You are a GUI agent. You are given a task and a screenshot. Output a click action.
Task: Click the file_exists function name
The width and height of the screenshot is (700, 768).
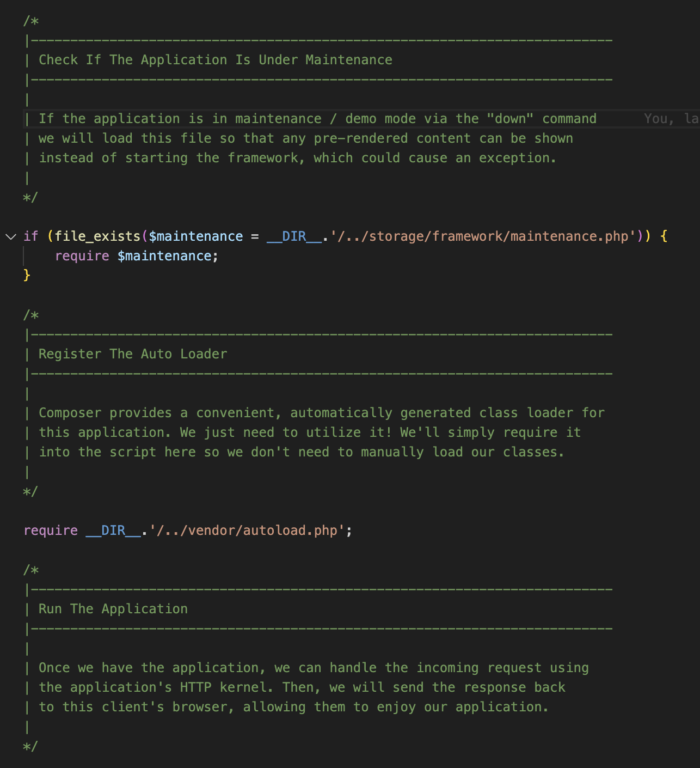[98, 236]
